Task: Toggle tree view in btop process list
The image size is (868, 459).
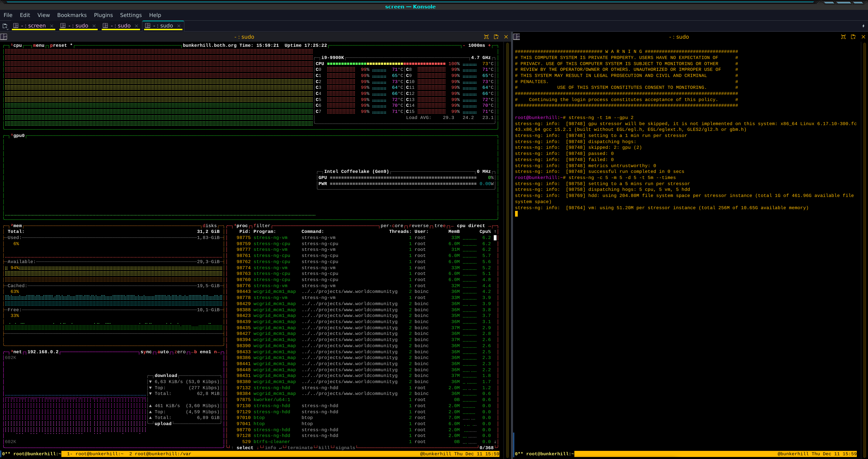Action: pos(440,226)
